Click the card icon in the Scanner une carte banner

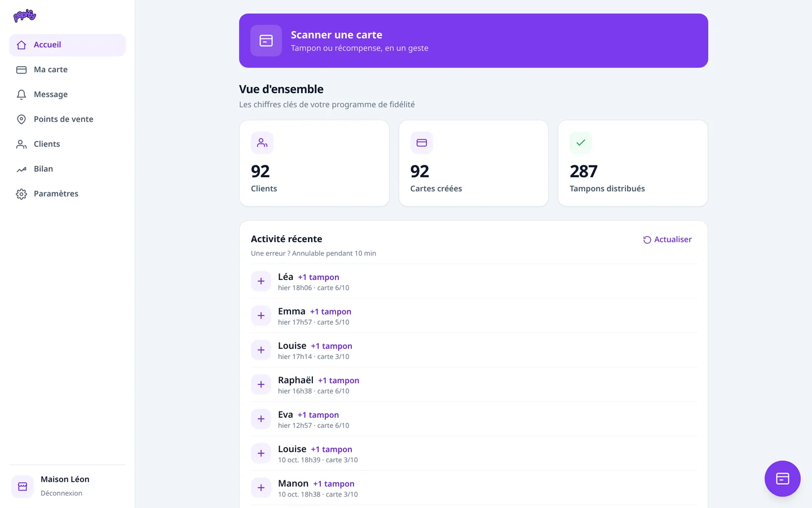click(266, 41)
